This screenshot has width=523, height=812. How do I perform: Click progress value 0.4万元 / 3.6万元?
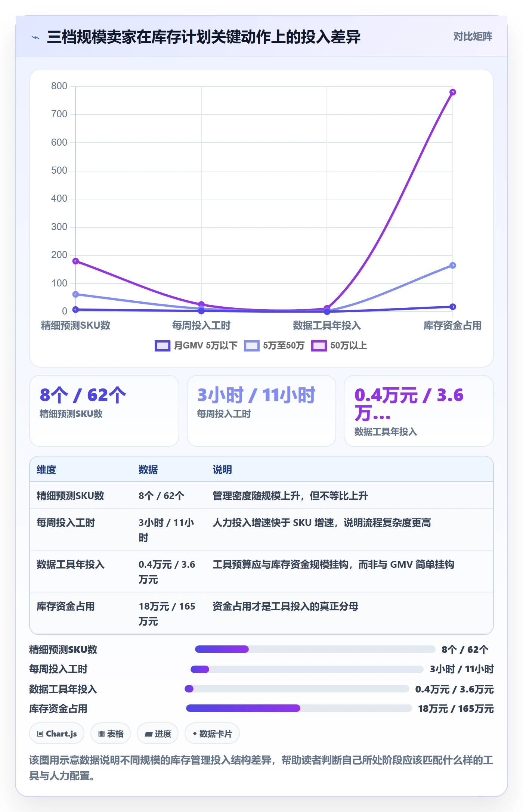[x=454, y=689]
